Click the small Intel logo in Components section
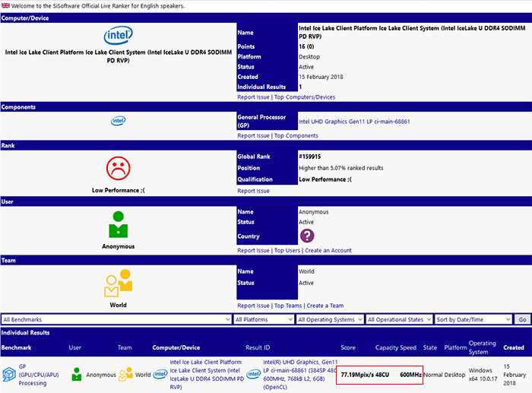The width and height of the screenshot is (532, 393). click(118, 120)
